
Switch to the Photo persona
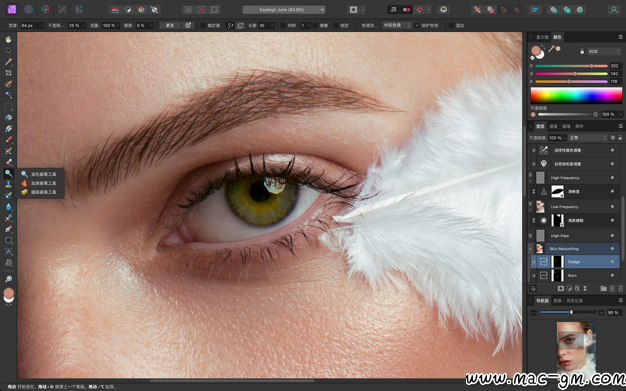[x=12, y=9]
